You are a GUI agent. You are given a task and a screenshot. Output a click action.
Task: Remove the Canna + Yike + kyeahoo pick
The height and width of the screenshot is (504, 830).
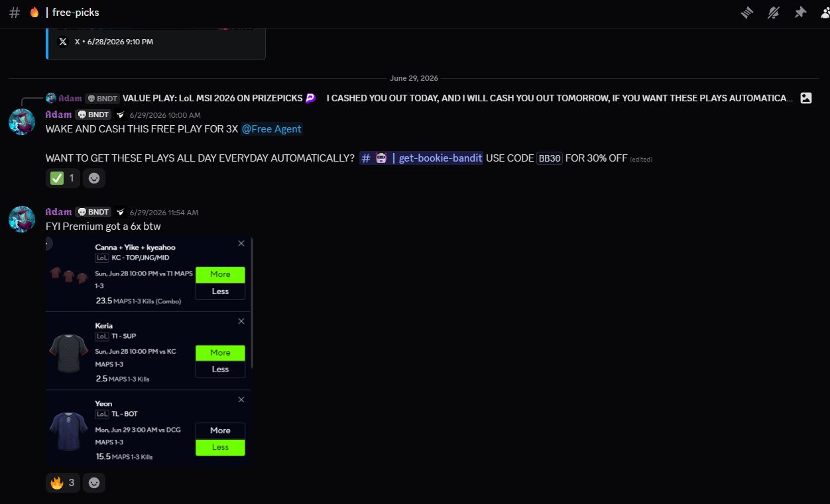click(x=241, y=243)
